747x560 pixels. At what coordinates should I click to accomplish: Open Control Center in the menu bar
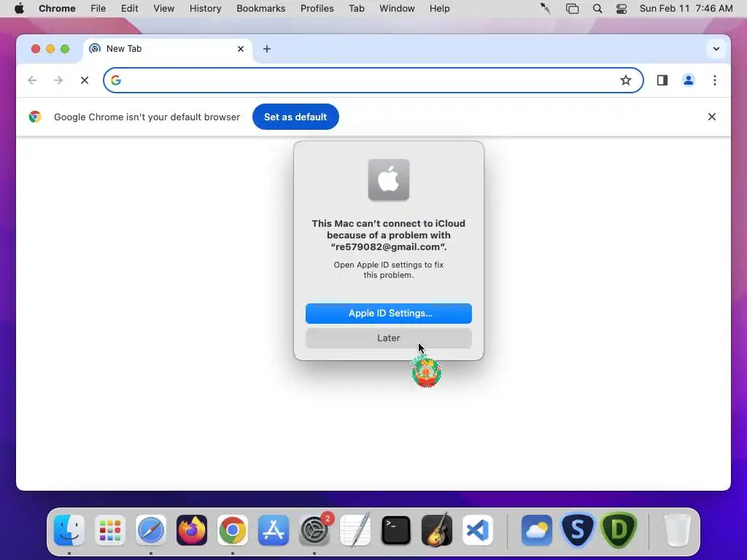pos(622,9)
